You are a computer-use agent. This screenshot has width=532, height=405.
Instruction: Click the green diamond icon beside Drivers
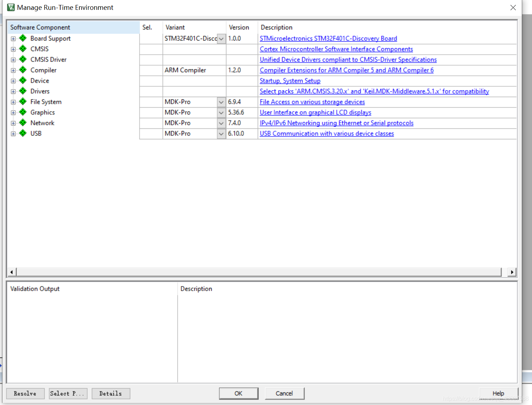(x=23, y=91)
